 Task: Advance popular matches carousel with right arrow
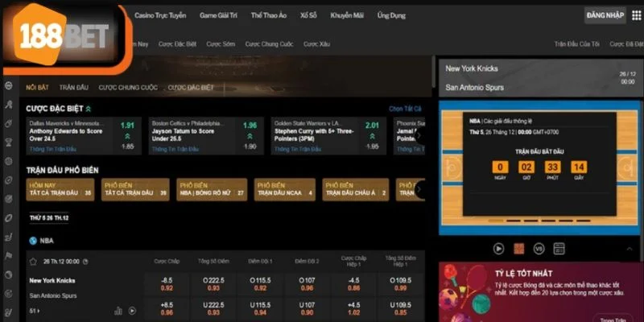pyautogui.click(x=419, y=189)
